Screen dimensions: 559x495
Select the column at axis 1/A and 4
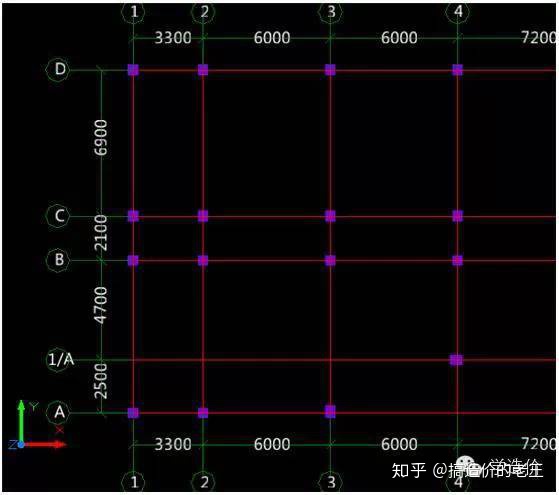click(457, 360)
